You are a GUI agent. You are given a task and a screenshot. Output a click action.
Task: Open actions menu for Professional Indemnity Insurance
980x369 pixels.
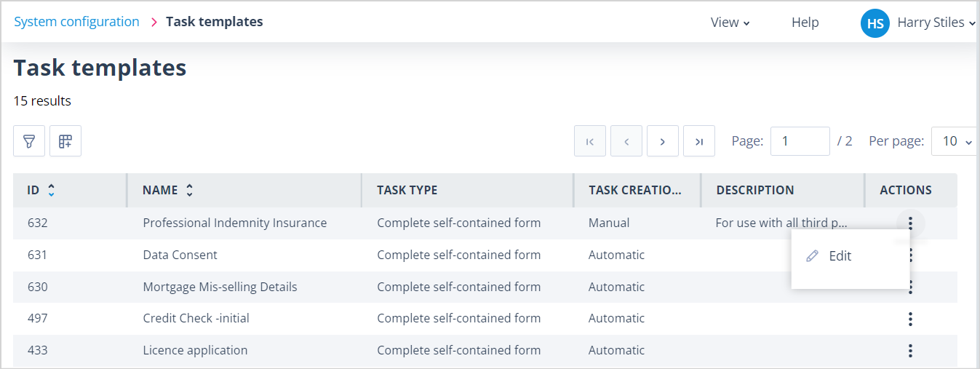pyautogui.click(x=910, y=223)
